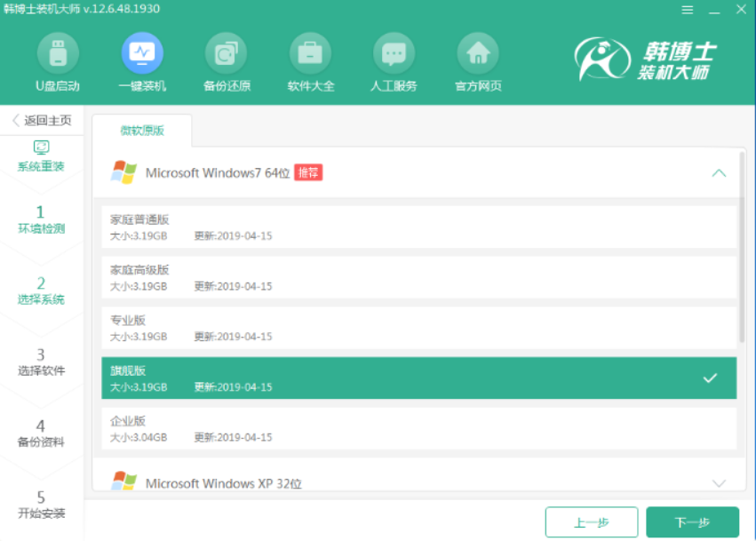Go to step 2 选择系统

(x=41, y=290)
